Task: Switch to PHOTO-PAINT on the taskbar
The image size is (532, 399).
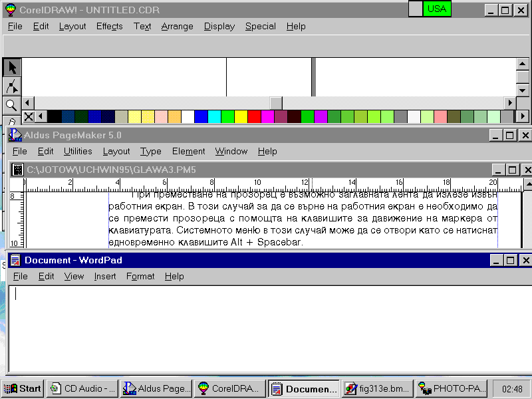Action: coord(452,388)
